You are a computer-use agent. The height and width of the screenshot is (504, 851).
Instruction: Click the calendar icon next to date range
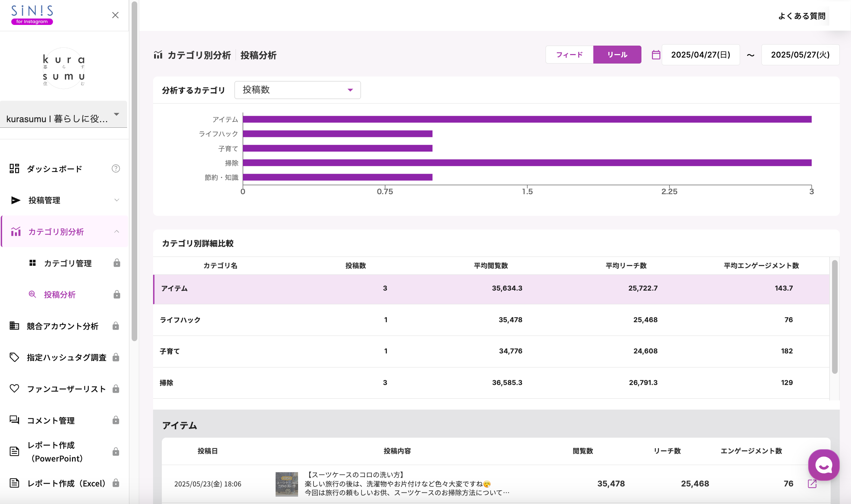point(656,54)
